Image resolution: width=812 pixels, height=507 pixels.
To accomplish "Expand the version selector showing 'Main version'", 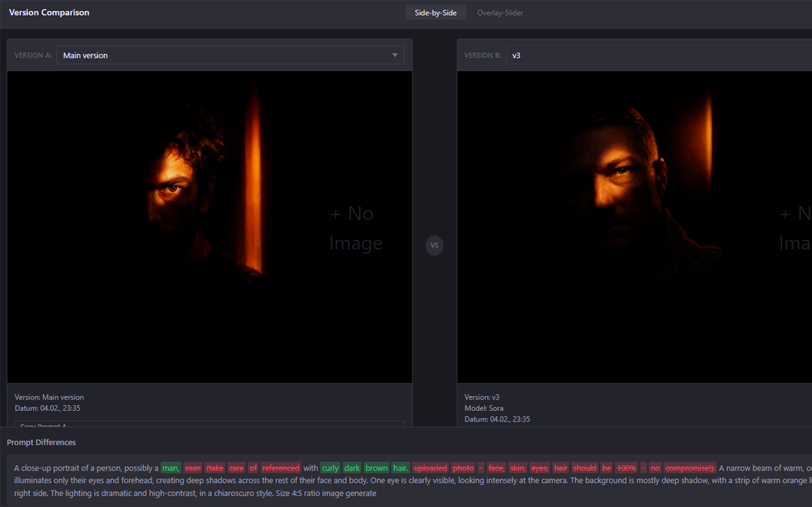I will coord(231,55).
